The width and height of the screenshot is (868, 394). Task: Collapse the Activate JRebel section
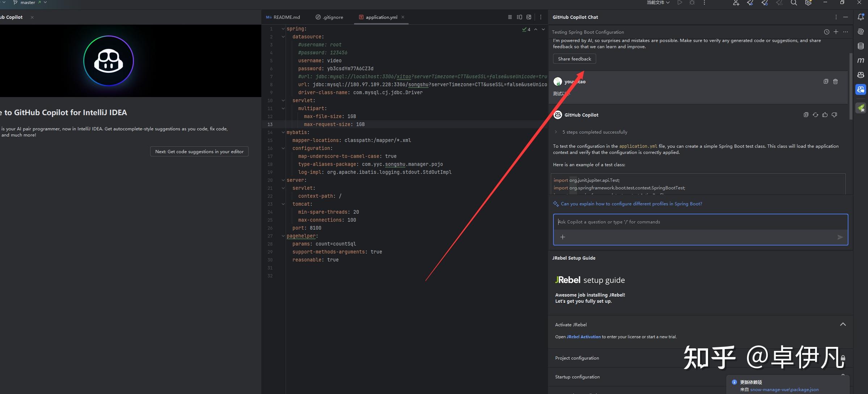pos(843,324)
